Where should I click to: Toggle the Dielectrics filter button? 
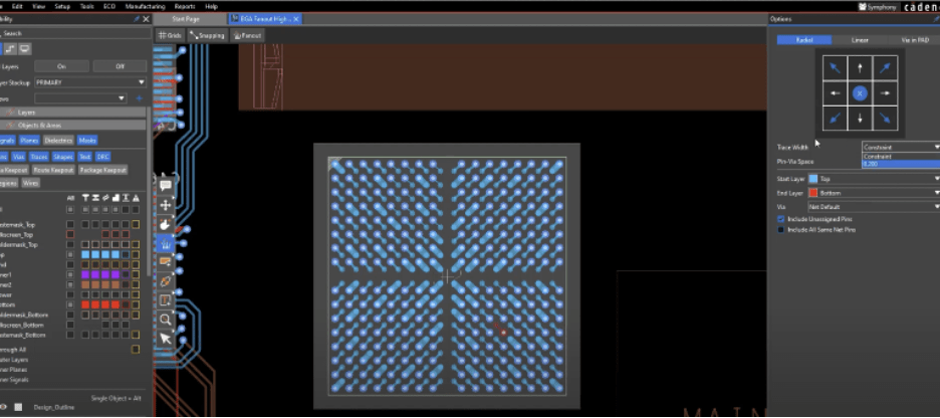tap(58, 140)
